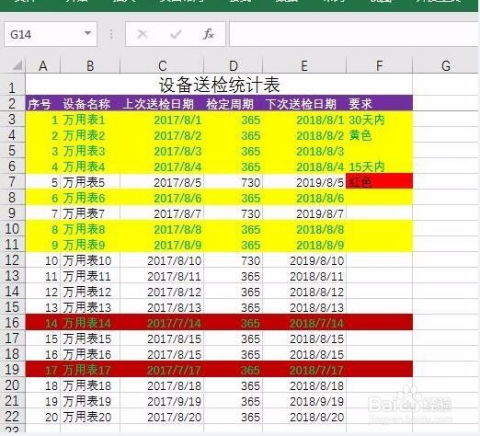Select column B header

tap(90, 66)
